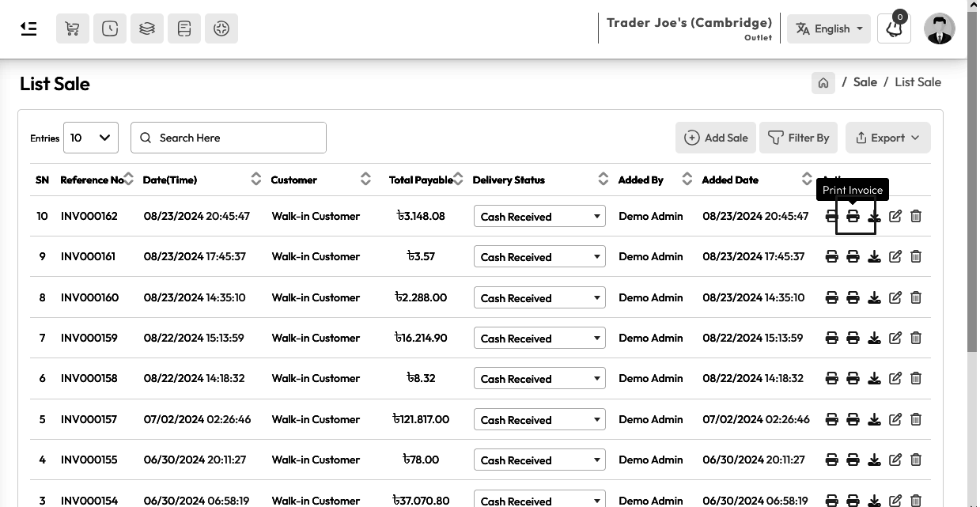Open the user profile avatar

[940, 28]
